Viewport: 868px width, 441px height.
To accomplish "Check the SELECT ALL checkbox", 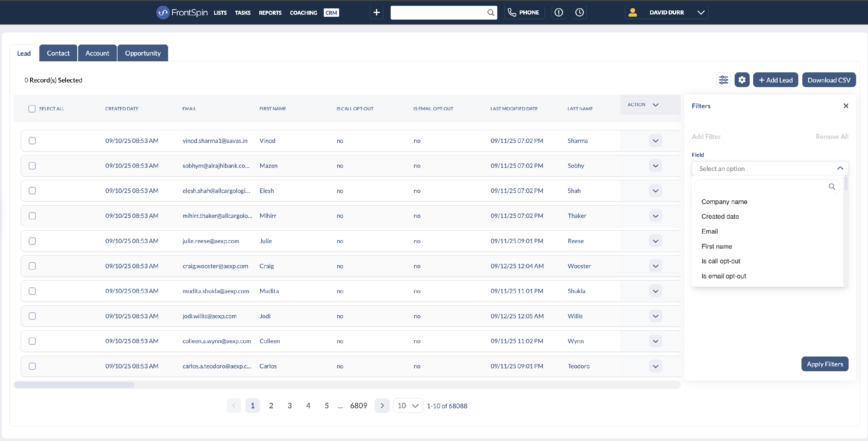I will point(32,109).
